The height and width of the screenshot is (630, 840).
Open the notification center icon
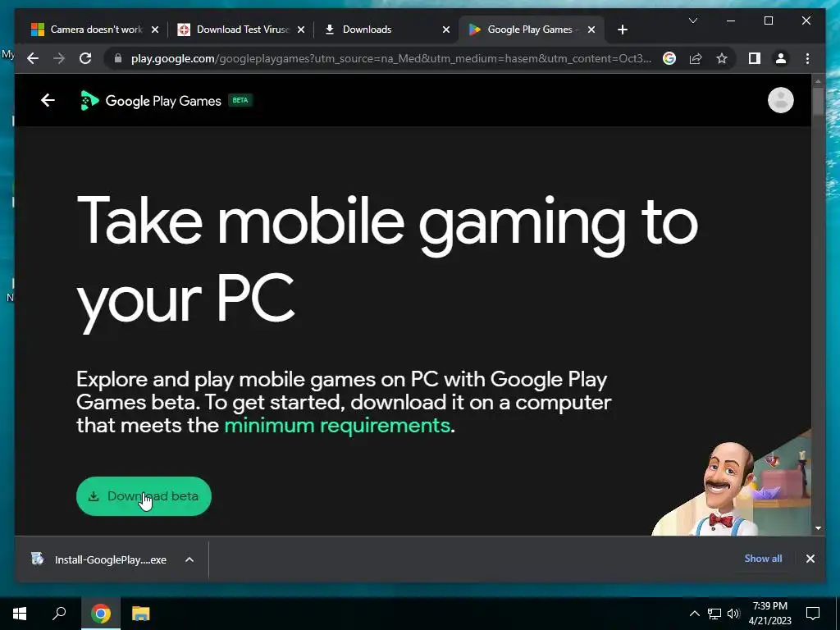pos(813,614)
